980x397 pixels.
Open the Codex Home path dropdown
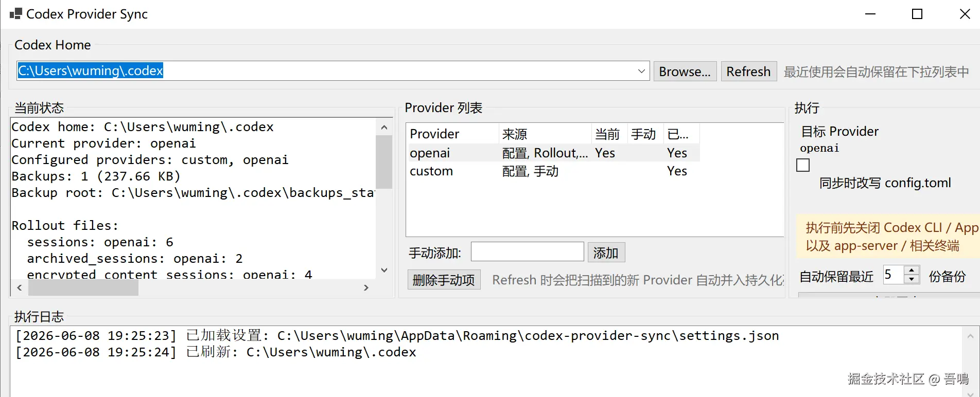point(641,71)
